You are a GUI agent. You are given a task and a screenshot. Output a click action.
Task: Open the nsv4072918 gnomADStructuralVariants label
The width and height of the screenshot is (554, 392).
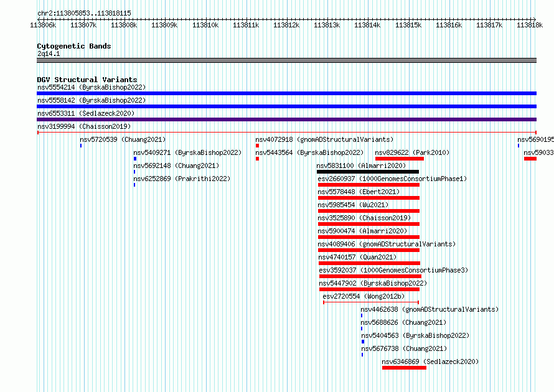coord(324,139)
